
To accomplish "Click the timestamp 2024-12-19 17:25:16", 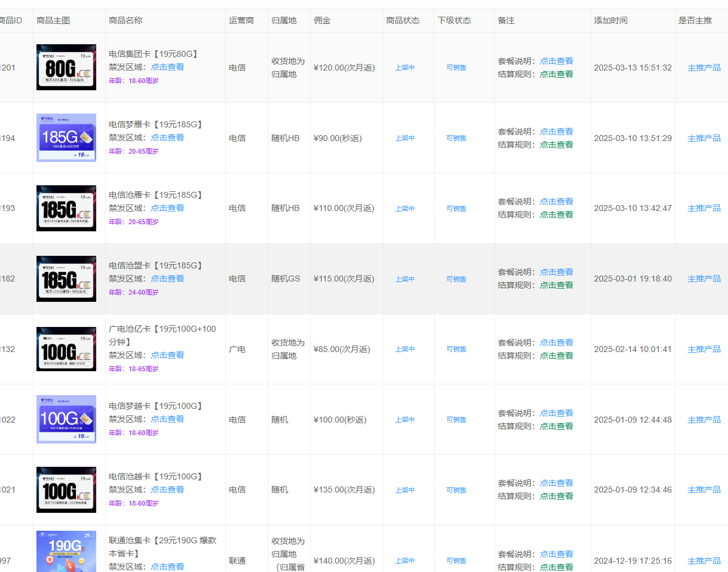I will [x=633, y=561].
